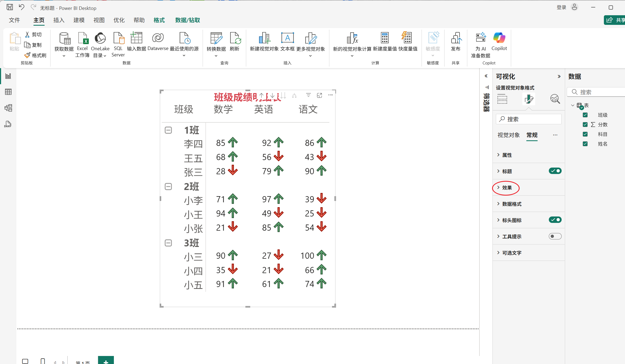Viewport: 625px width, 364px height.
Task: Expand the 数据格式 section
Action: (x=511, y=204)
